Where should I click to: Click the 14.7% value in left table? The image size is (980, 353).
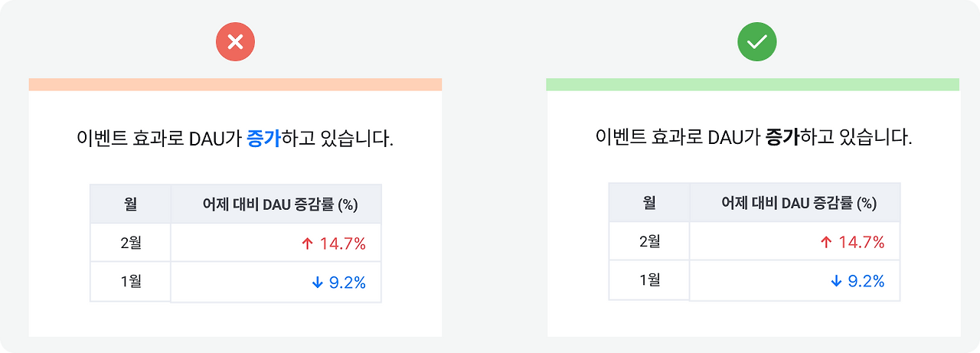click(343, 244)
